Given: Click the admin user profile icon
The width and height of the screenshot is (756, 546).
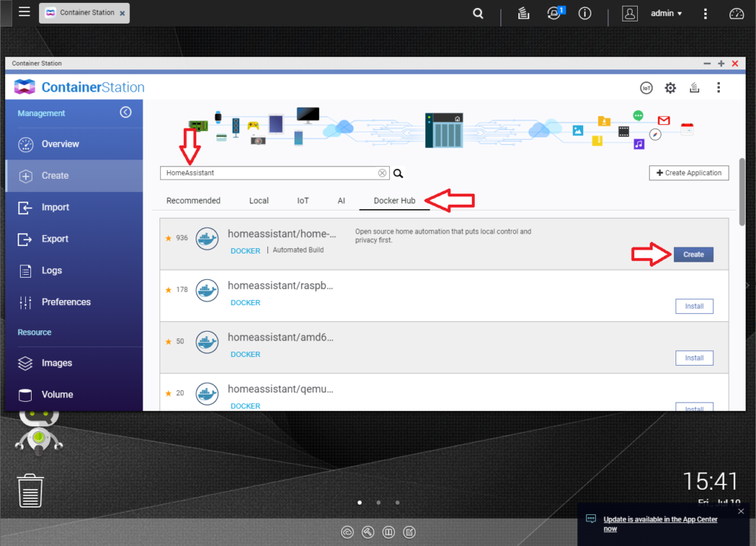Looking at the screenshot, I should pos(630,13).
